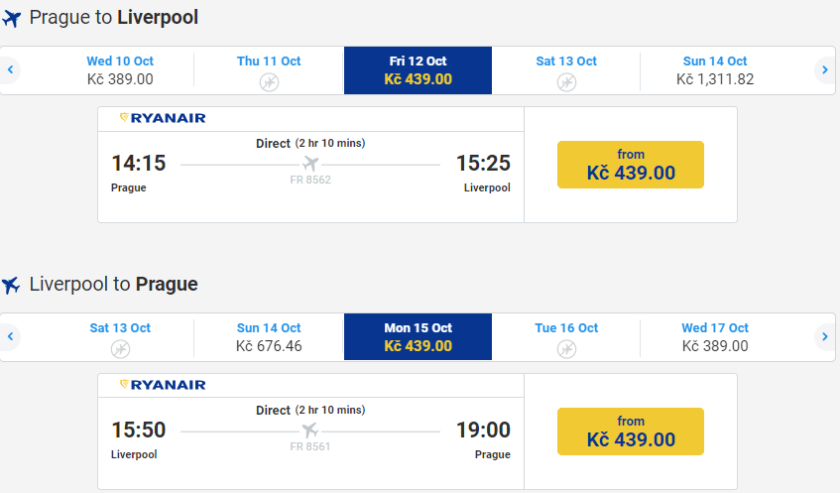The image size is (840, 493).
Task: Click the no-flight icon under Tue 16 Oct
Action: (566, 348)
